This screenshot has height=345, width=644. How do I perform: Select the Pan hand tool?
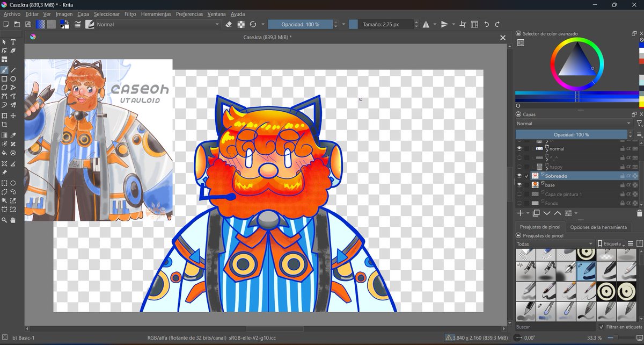(x=13, y=220)
